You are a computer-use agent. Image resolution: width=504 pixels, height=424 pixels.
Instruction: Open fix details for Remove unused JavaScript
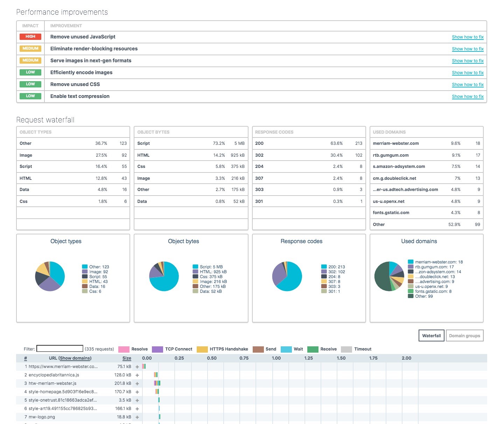pos(468,37)
